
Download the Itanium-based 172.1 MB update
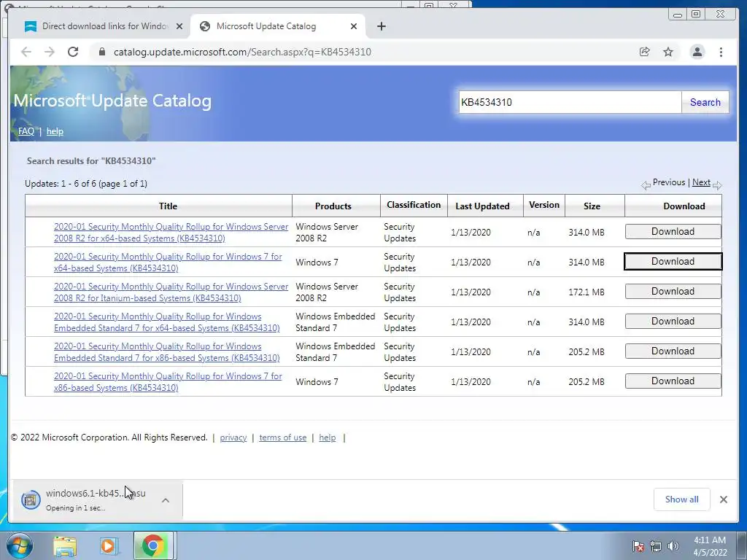(673, 292)
